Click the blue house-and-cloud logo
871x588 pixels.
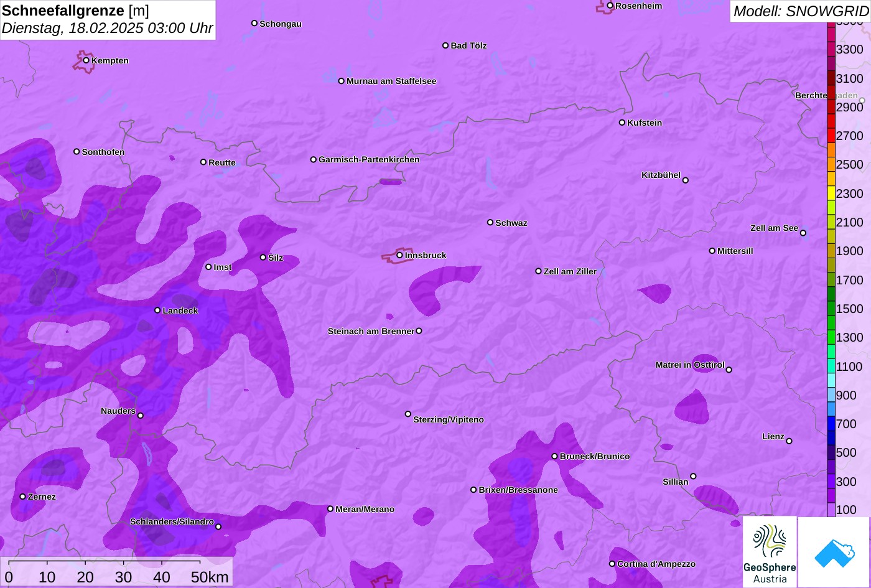834,552
